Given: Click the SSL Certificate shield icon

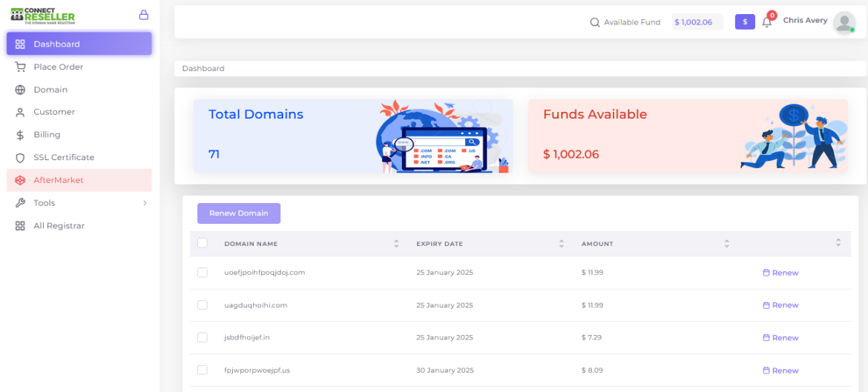Looking at the screenshot, I should 20,158.
